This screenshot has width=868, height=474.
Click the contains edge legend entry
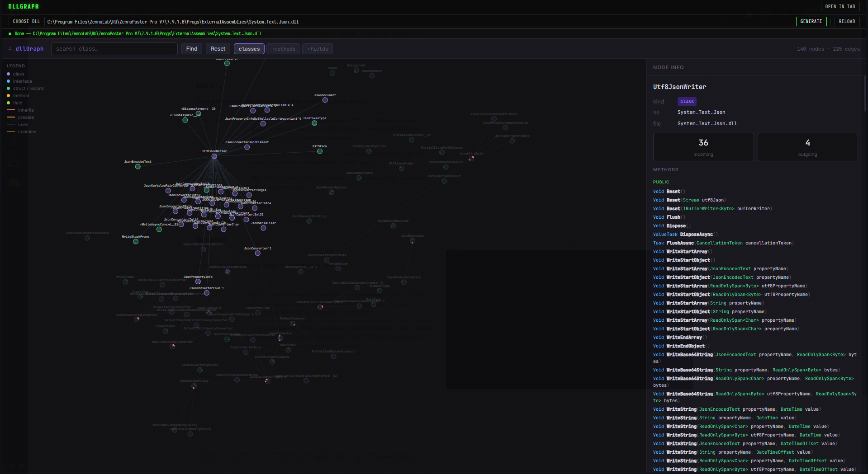(22, 131)
